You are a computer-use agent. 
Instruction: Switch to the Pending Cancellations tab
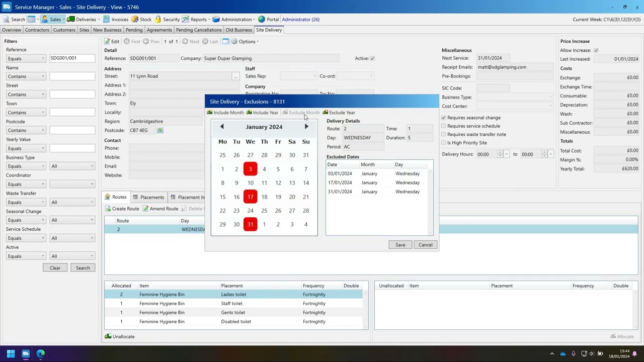pyautogui.click(x=199, y=30)
